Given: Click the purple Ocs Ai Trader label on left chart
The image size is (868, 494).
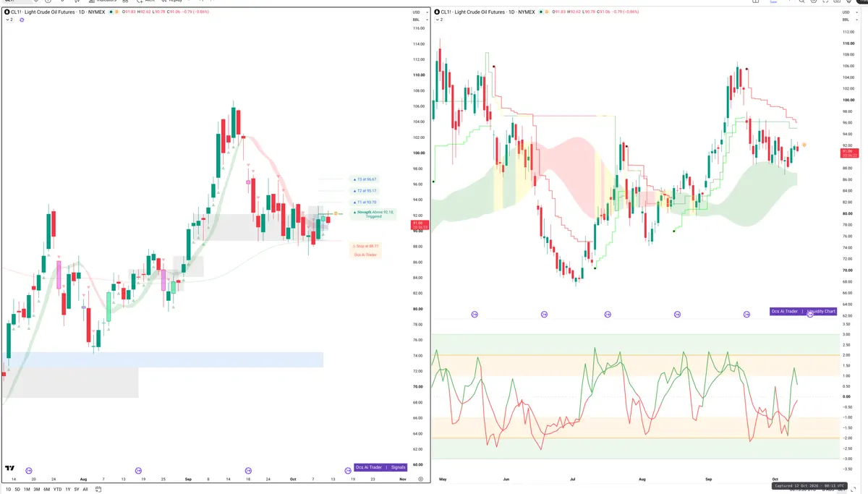Looking at the screenshot, I should 370,467.
